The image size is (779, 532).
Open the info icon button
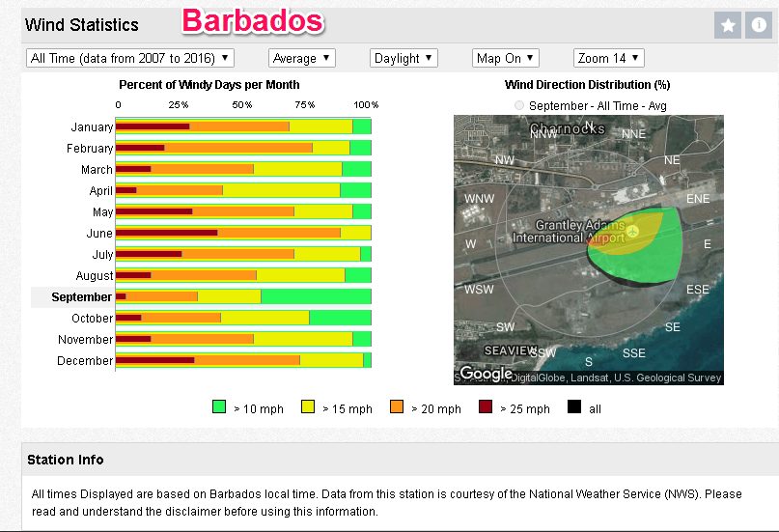pos(759,25)
